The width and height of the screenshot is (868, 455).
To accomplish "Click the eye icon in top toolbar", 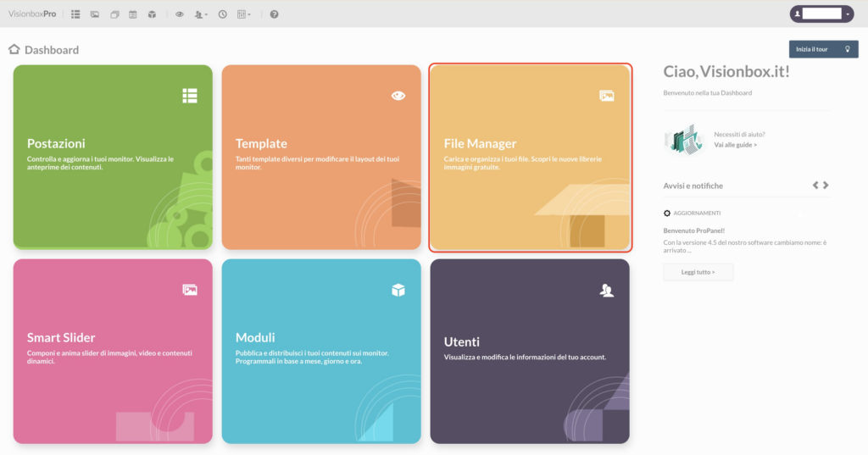I will [180, 14].
